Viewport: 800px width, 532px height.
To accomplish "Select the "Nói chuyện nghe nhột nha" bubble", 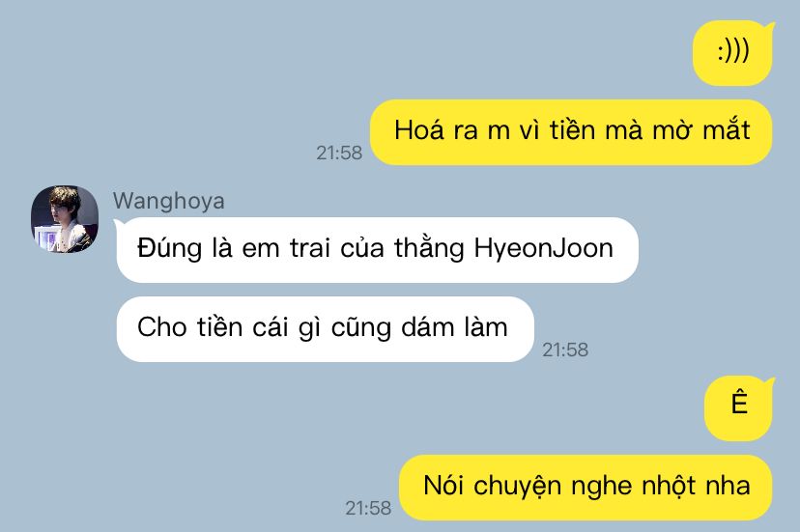I will tap(586, 488).
